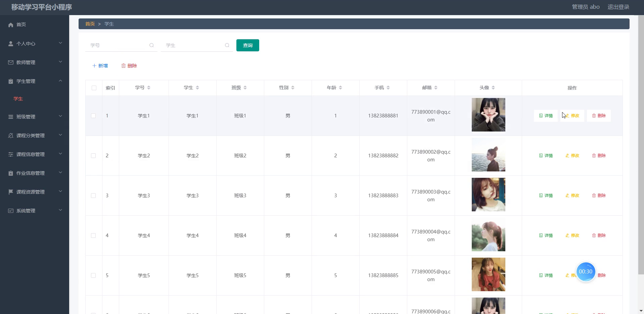Check the row for 学生2
644x314 pixels.
coord(93,156)
